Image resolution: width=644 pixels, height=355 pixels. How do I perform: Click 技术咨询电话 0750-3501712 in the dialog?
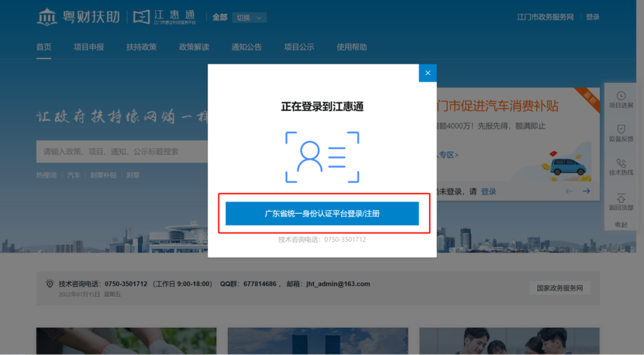[x=322, y=239]
